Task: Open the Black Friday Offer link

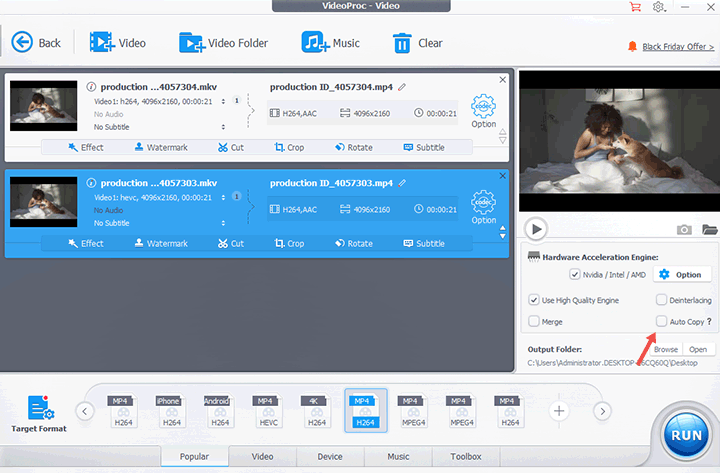Action: coord(678,46)
